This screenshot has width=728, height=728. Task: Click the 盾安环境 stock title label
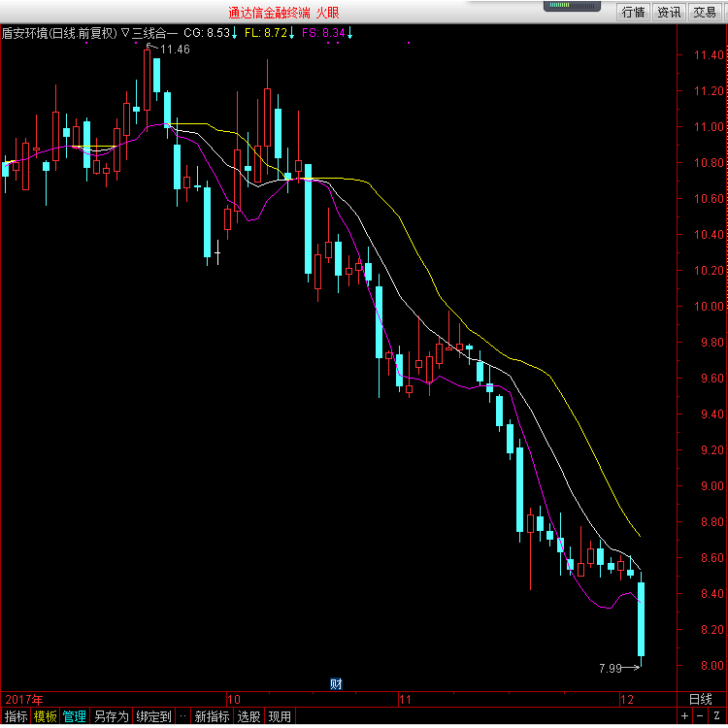[59, 33]
